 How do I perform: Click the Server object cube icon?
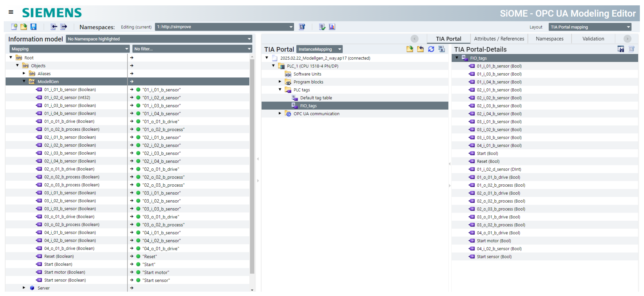coord(32,288)
